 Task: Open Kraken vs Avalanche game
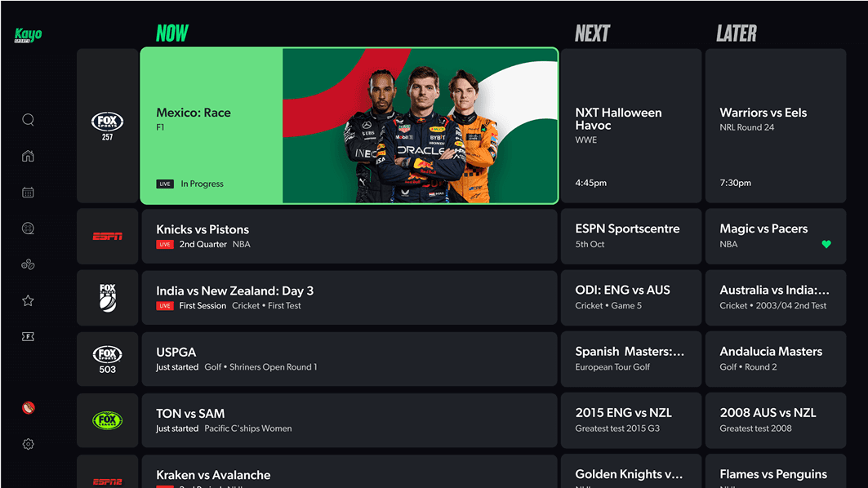[x=349, y=472]
